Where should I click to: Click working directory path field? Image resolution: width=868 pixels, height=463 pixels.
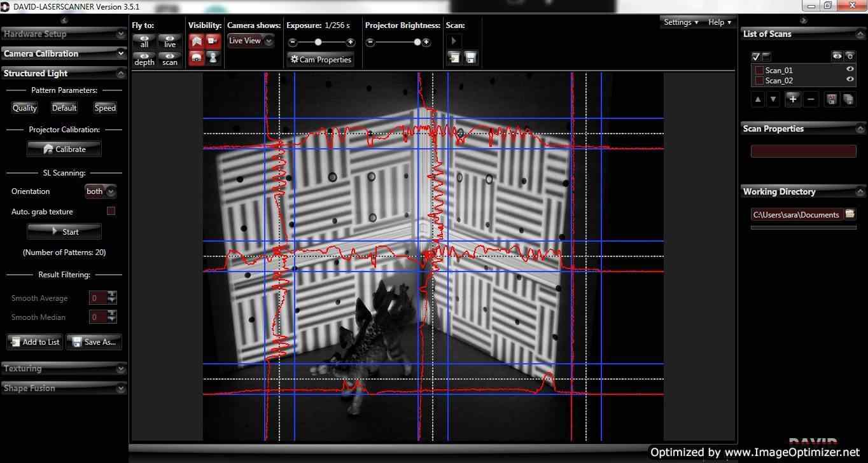click(x=797, y=214)
